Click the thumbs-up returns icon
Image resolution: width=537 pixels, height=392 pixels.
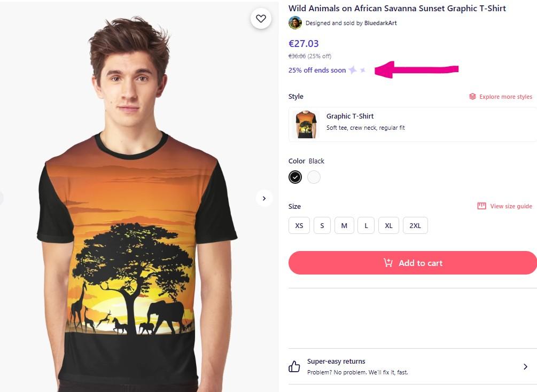coord(294,366)
